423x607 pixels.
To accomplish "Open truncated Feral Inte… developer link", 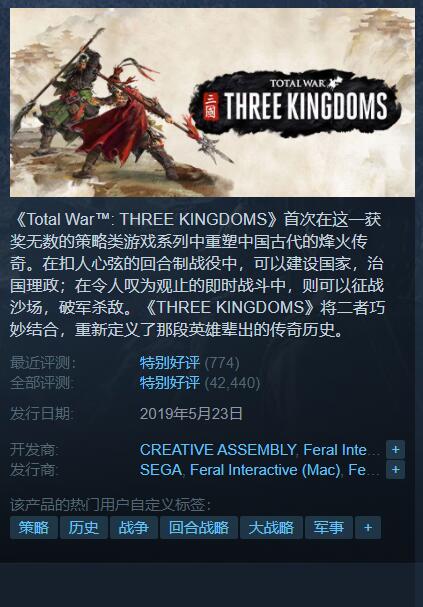I will (341, 450).
